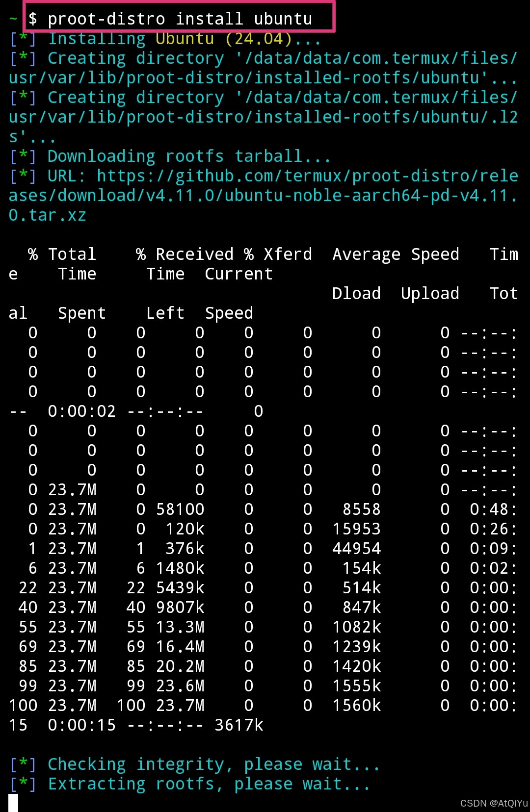
Task: Click the '0:48:' total time value
Action: [493, 509]
